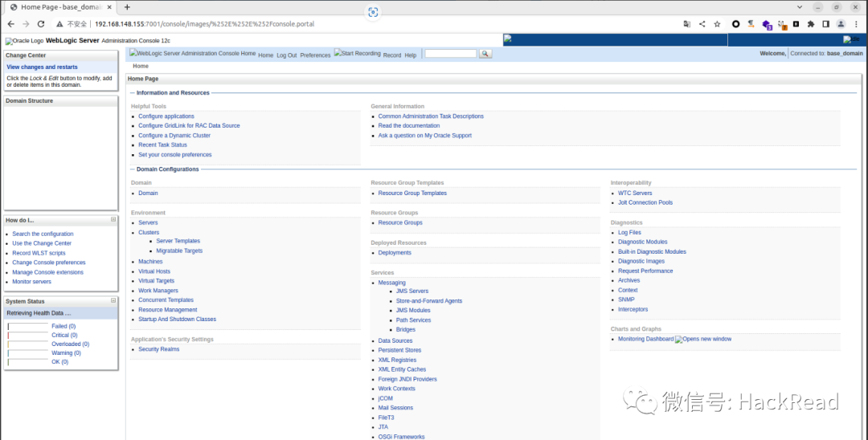The width and height of the screenshot is (868, 440).
Task: Click Failed (0) health status
Action: coord(63,326)
